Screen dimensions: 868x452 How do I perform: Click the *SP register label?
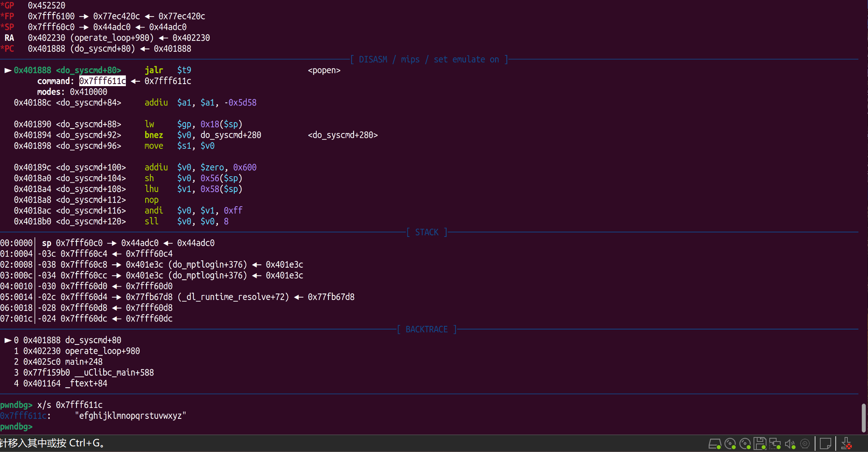pyautogui.click(x=7, y=27)
